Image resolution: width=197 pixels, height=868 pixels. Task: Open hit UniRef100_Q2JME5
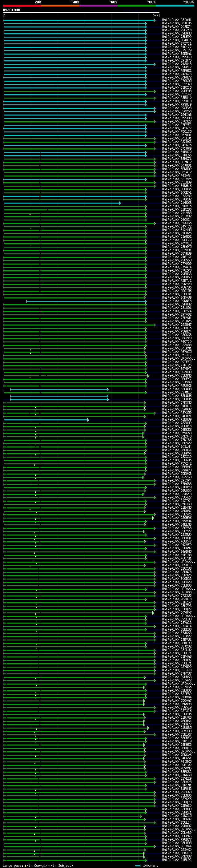pyautogui.click(x=176, y=393)
